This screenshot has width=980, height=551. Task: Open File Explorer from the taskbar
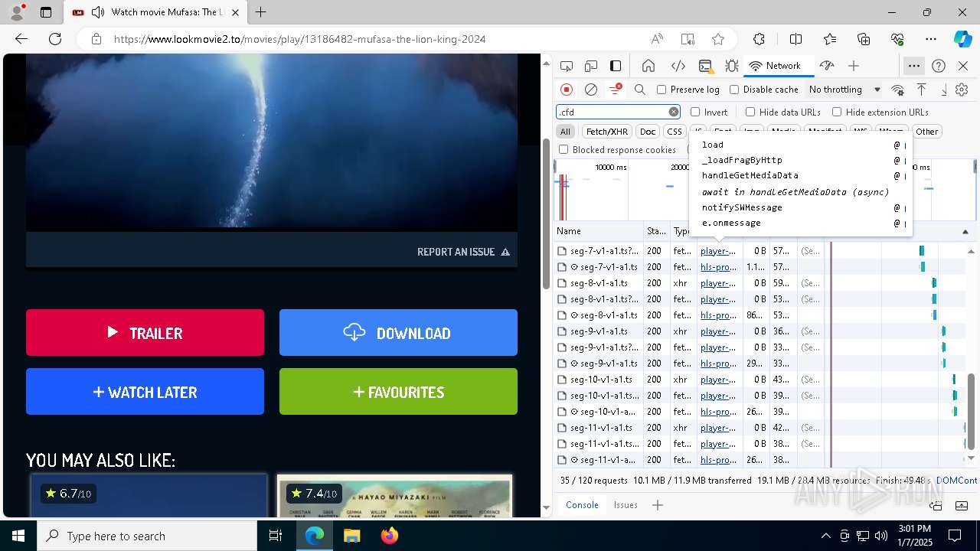[351, 536]
